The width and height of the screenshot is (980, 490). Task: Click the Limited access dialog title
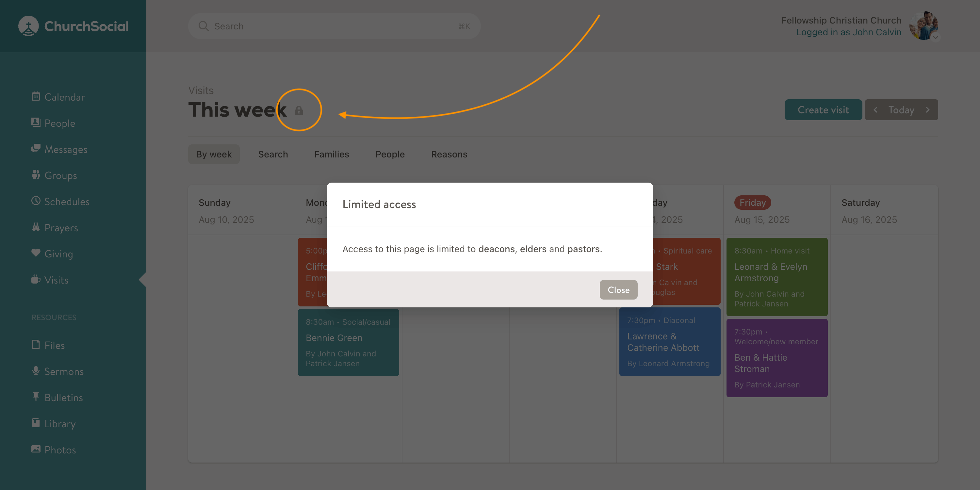379,204
